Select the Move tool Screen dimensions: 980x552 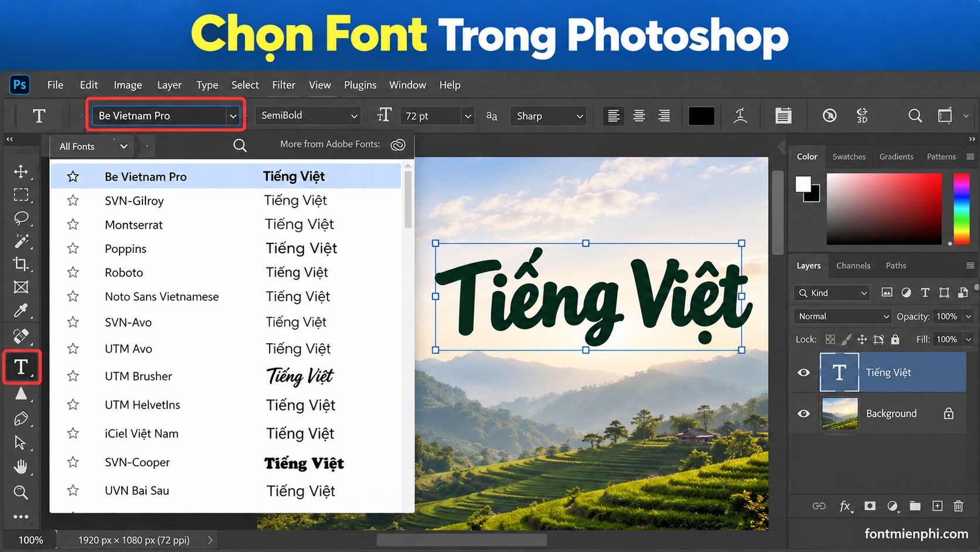point(21,171)
